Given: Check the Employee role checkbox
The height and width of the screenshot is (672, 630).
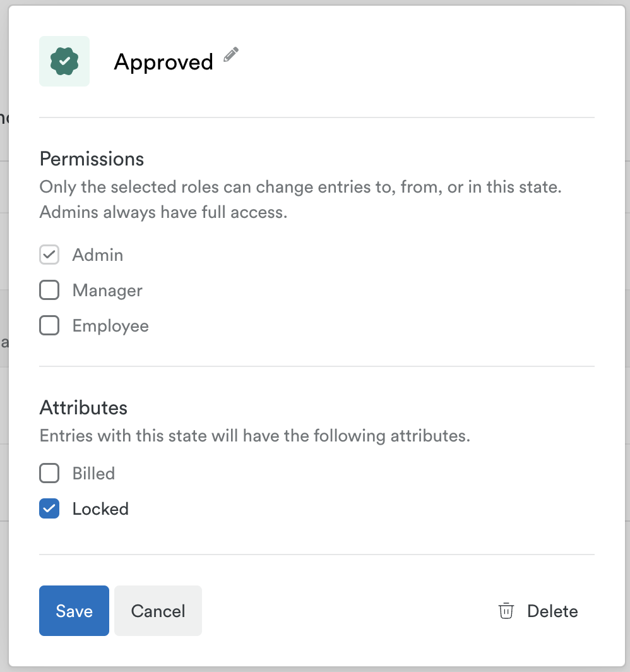Looking at the screenshot, I should coord(49,326).
